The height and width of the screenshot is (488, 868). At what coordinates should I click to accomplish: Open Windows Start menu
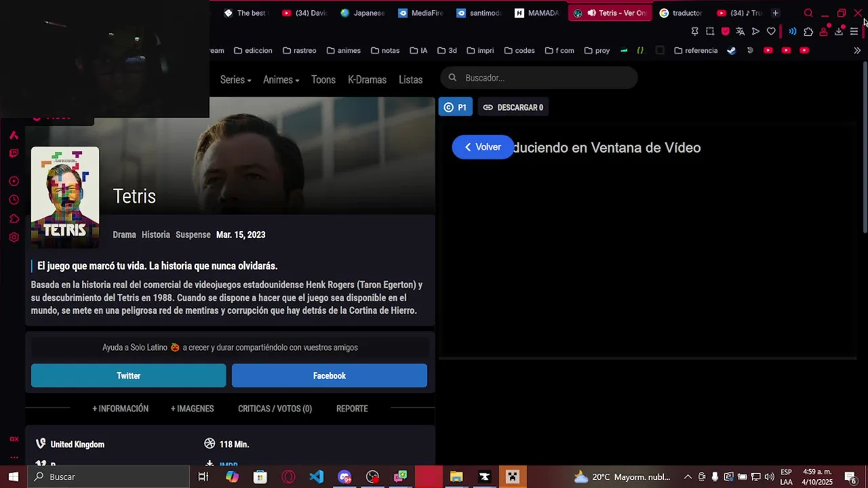coord(13,476)
